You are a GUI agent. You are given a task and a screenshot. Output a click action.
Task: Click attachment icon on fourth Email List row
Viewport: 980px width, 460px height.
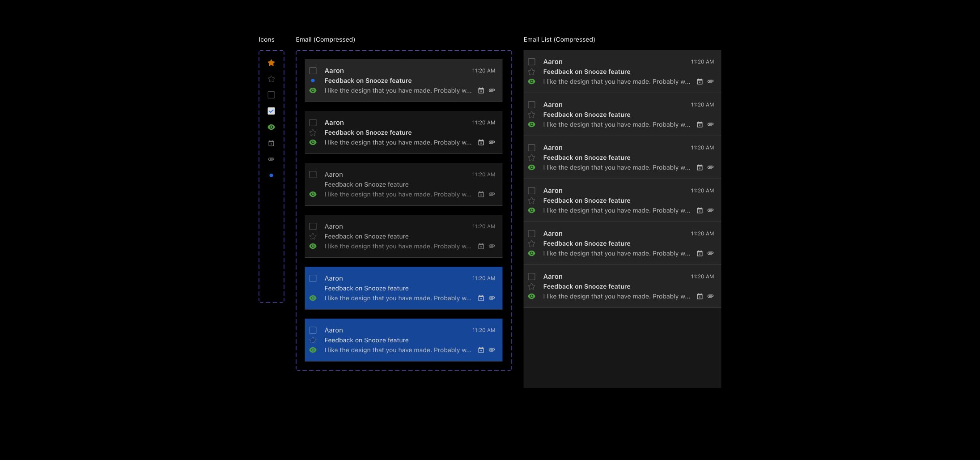[710, 210]
